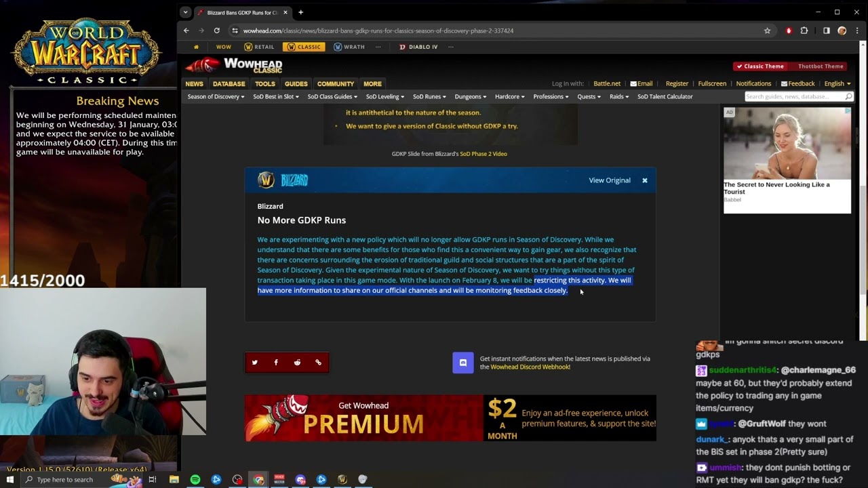Go back using the browser back arrow
The image size is (868, 488).
point(186,30)
